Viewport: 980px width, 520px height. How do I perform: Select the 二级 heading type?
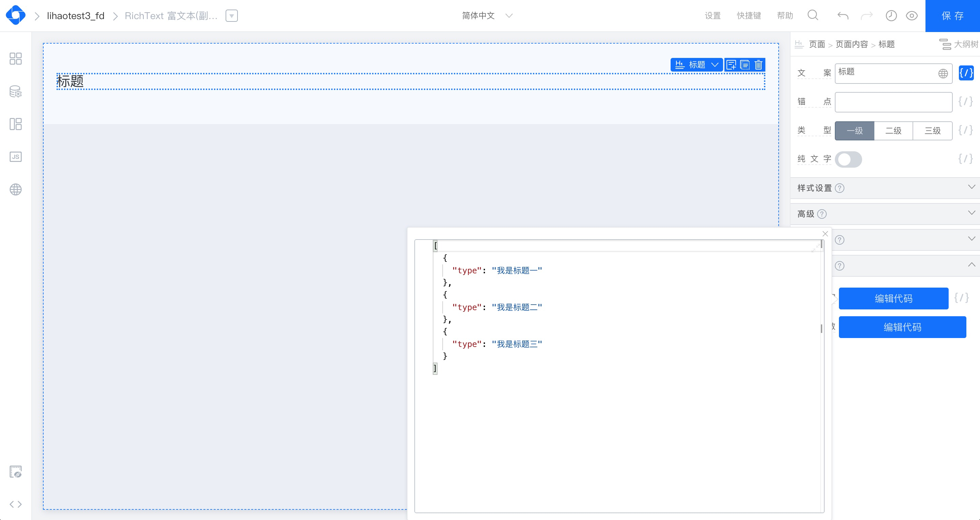[893, 131]
